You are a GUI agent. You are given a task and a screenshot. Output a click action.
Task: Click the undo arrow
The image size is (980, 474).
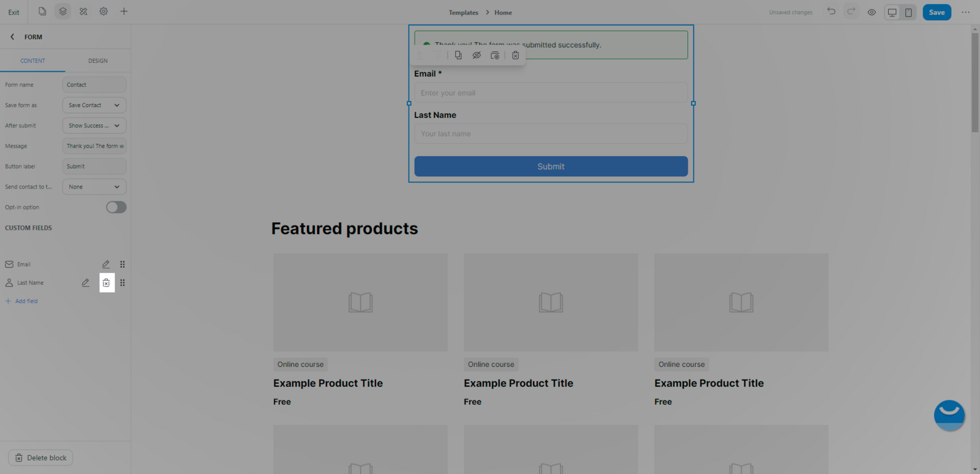(x=831, y=12)
